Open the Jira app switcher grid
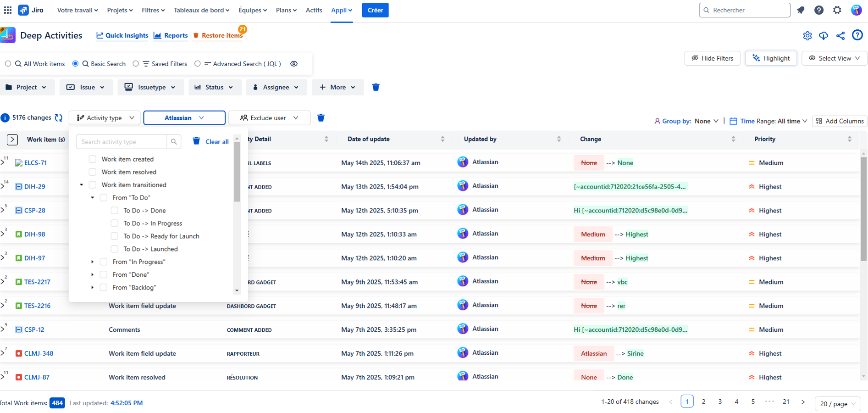 [x=8, y=10]
